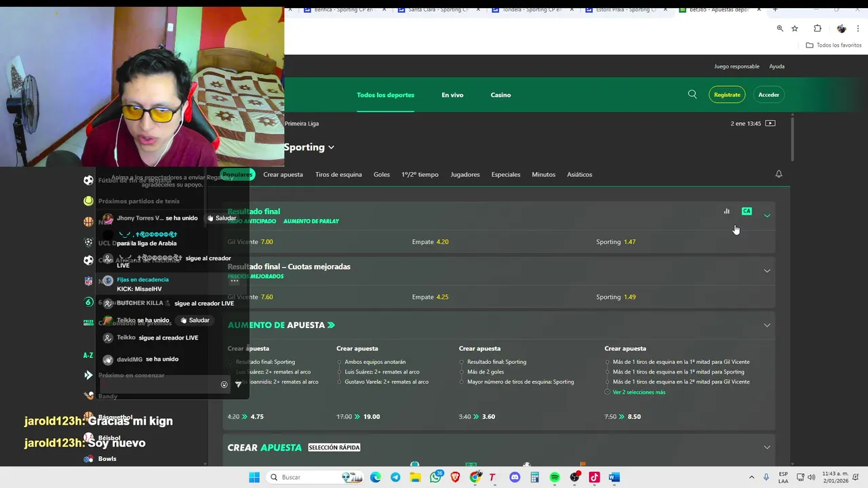Image resolution: width=868 pixels, height=488 pixels.
Task: Expand the Sporting team dropdown
Action: 331,147
